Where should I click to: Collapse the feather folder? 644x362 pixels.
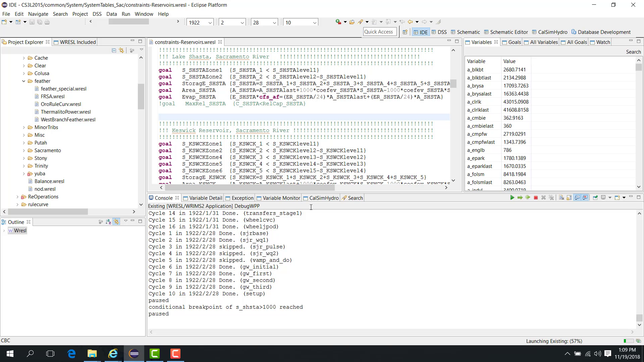tap(24, 81)
